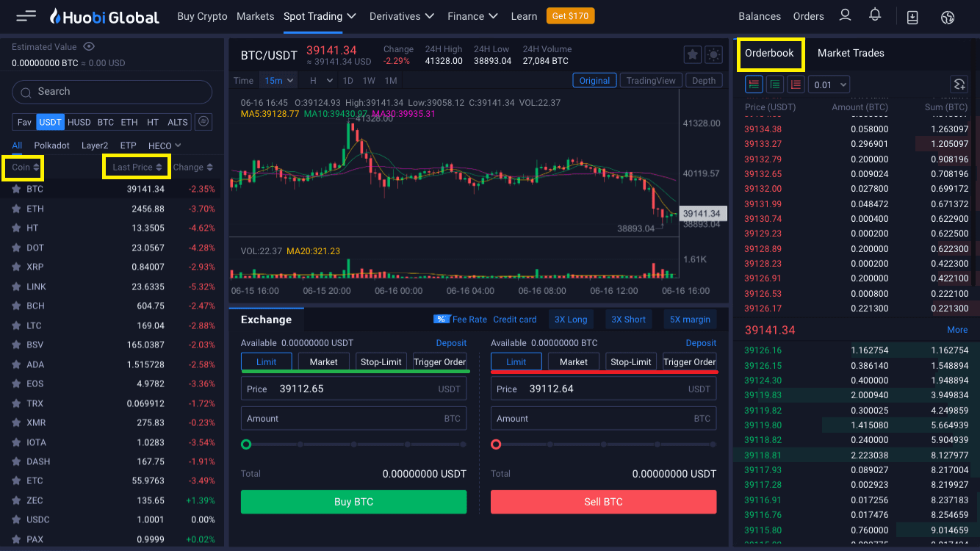Open the 0.01 price precision dropdown
This screenshot has width=980, height=551.
click(x=829, y=84)
